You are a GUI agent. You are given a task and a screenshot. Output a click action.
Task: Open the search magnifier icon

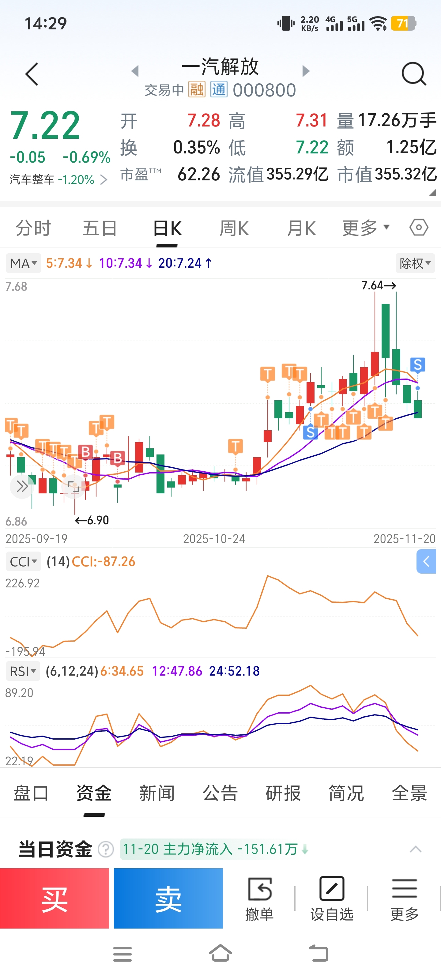[414, 74]
